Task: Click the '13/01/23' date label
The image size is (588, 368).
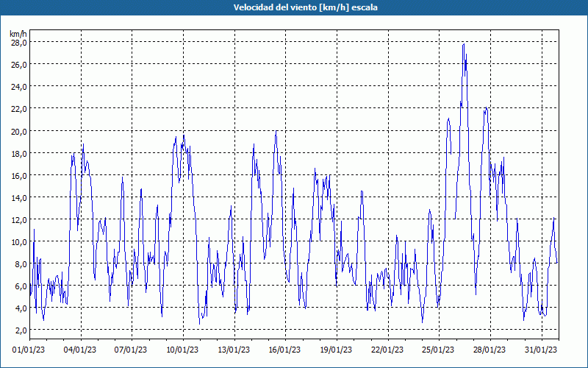Action: (x=234, y=350)
